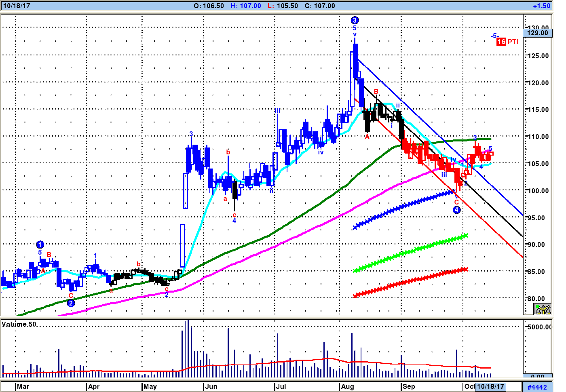The image size is (566, 392).
Task: Click the 110.00 price axis label
Action: point(539,137)
